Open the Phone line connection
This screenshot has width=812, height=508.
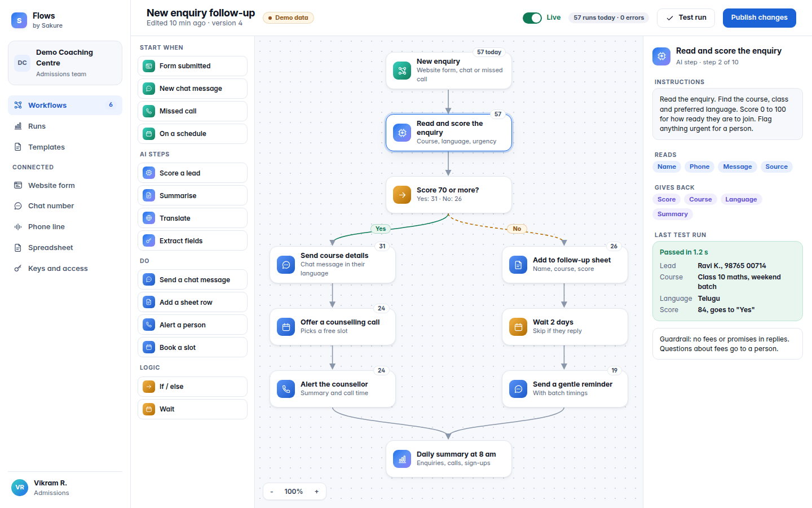pyautogui.click(x=65, y=226)
